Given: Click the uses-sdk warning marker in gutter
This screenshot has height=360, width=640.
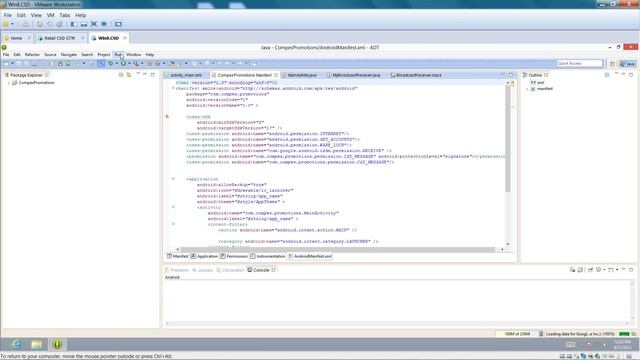Looking at the screenshot, I should click(167, 117).
